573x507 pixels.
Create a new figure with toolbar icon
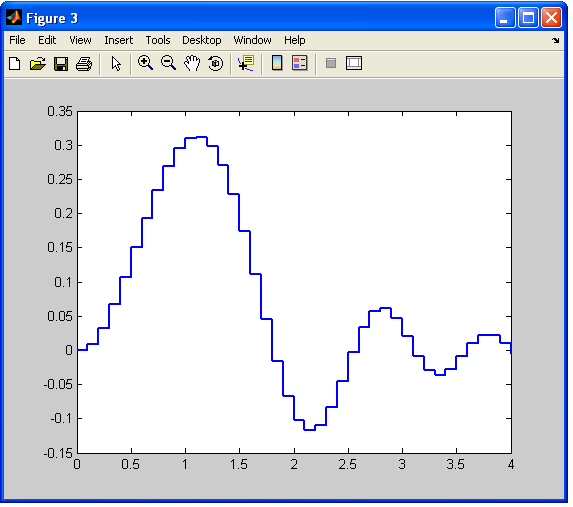(15, 64)
